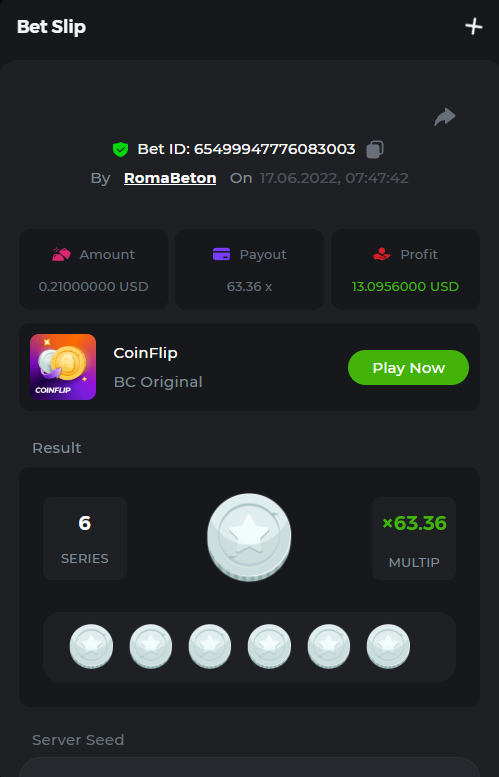Copy the Bet ID with copy icon
The width and height of the screenshot is (499, 777).
tap(375, 149)
